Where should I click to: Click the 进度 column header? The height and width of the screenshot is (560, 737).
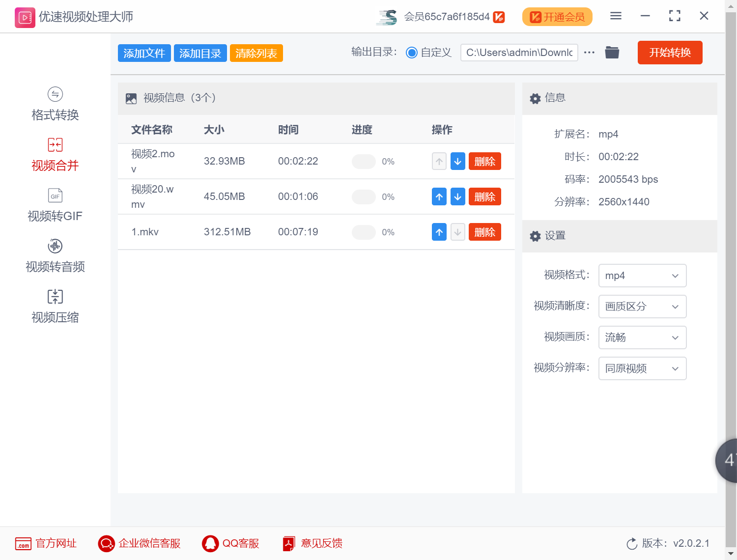point(362,130)
